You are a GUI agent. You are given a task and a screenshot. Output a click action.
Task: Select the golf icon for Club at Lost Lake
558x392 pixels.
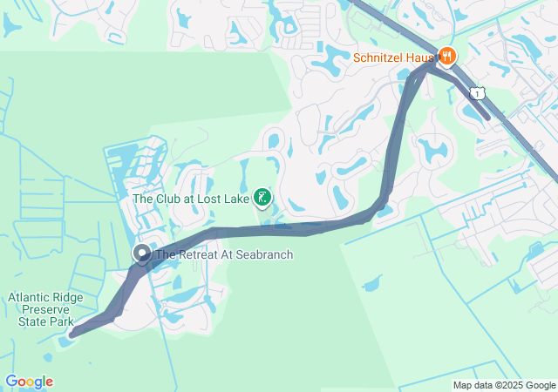coord(262,198)
